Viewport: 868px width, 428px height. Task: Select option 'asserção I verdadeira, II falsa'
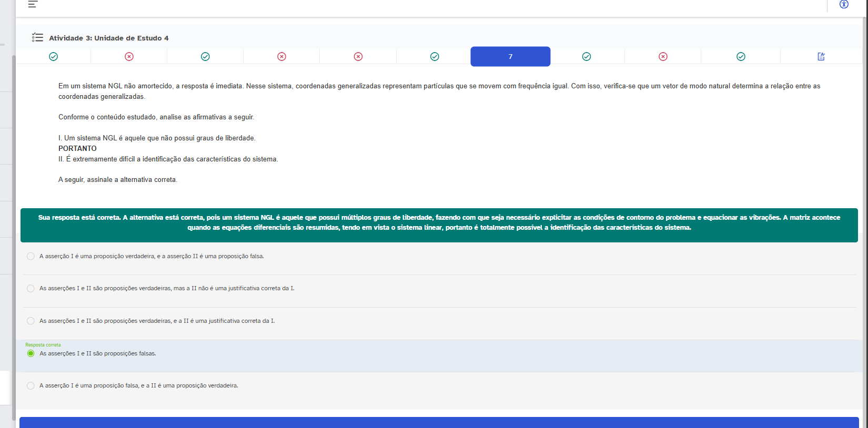coord(31,256)
